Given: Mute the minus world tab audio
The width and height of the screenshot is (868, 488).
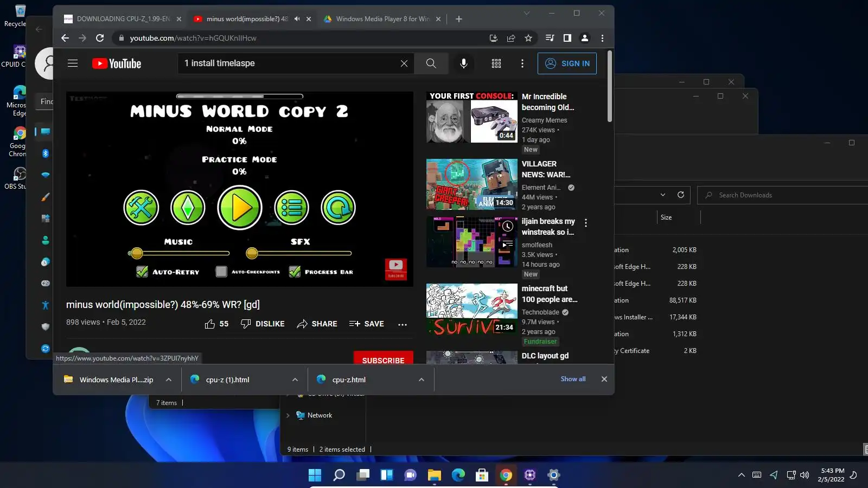Looking at the screenshot, I should click(x=297, y=19).
